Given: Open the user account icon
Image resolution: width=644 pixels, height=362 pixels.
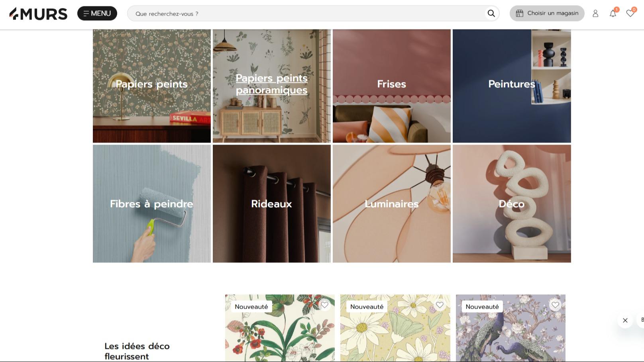Looking at the screenshot, I should pos(595,14).
